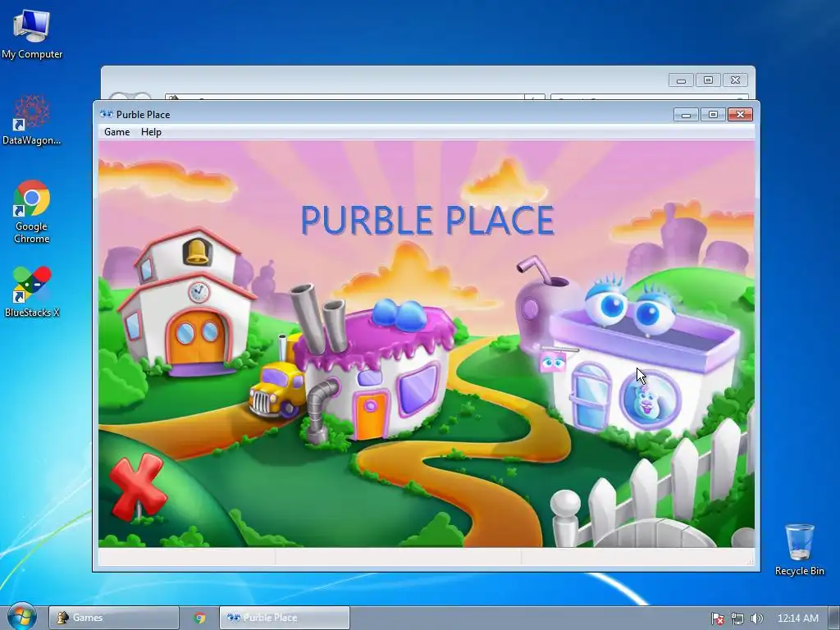Click the 12:14 AM taskbar clock
This screenshot has height=630, width=840.
797,619
